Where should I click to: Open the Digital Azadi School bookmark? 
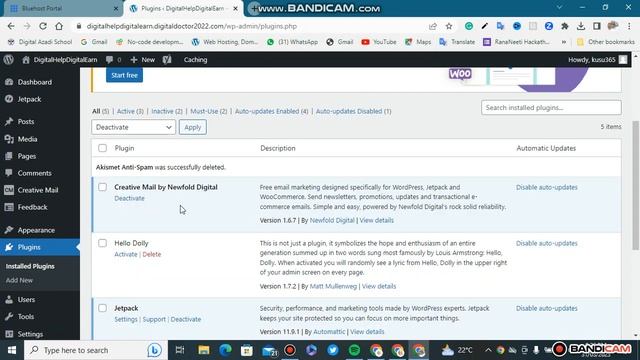(40, 42)
